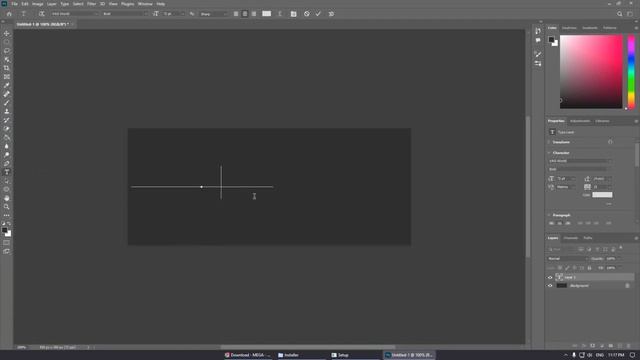Select the Eyedropper tool
The width and height of the screenshot is (640, 360).
[7, 85]
